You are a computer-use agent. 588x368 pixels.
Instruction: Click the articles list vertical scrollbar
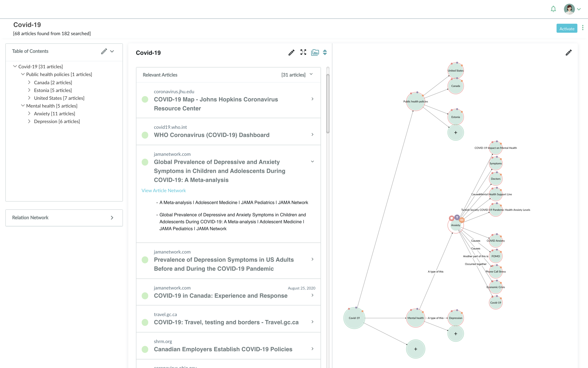click(x=328, y=103)
